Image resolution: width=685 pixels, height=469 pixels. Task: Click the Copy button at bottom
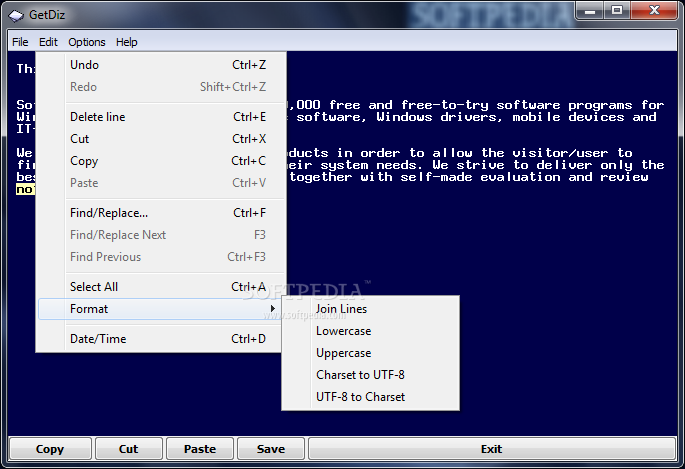pyautogui.click(x=50, y=449)
